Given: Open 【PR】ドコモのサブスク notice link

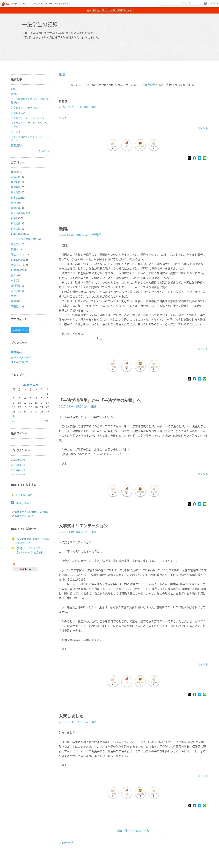Looking at the screenshot, I should click(29, 550).
